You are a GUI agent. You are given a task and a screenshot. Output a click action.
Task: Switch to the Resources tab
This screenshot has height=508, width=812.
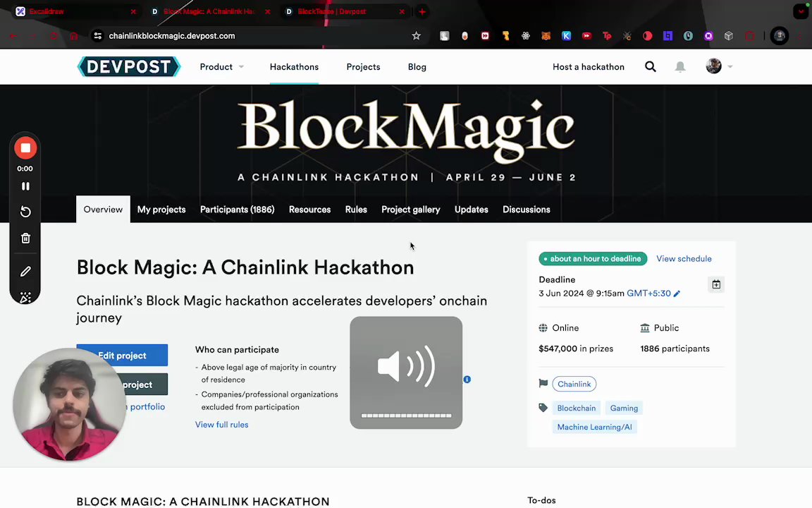309,210
